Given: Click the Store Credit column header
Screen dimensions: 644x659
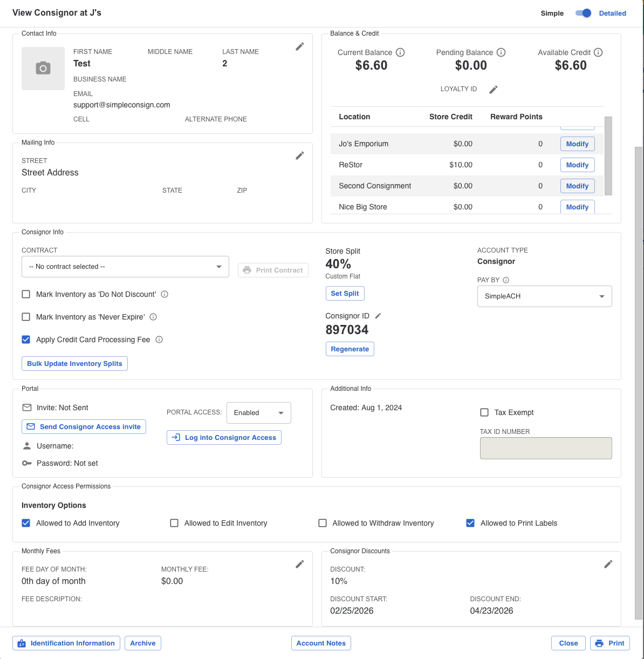Looking at the screenshot, I should [451, 117].
